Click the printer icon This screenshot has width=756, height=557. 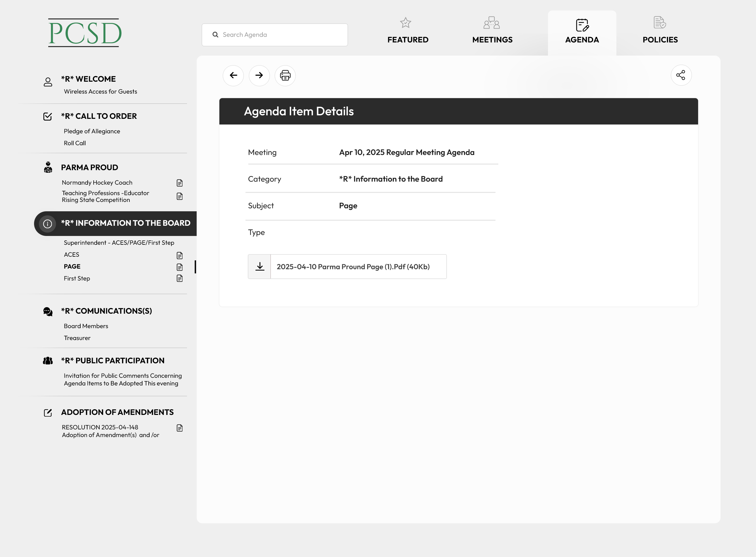pyautogui.click(x=285, y=75)
